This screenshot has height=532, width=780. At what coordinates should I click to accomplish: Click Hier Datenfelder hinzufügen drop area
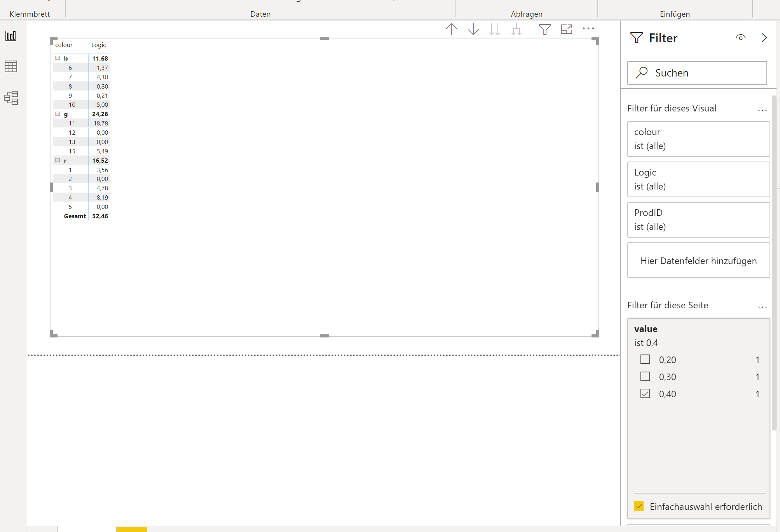[x=699, y=260]
